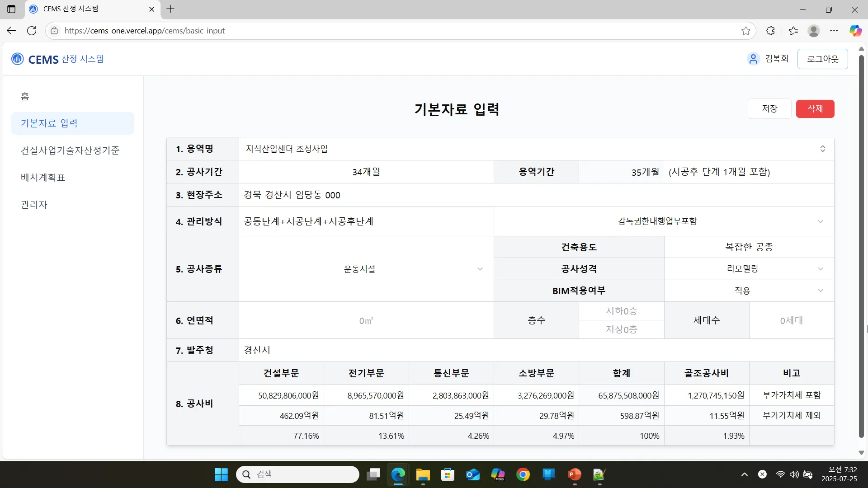The image size is (868, 488).
Task: Click the taskbar clock 오전 7:32
Action: coord(839,474)
